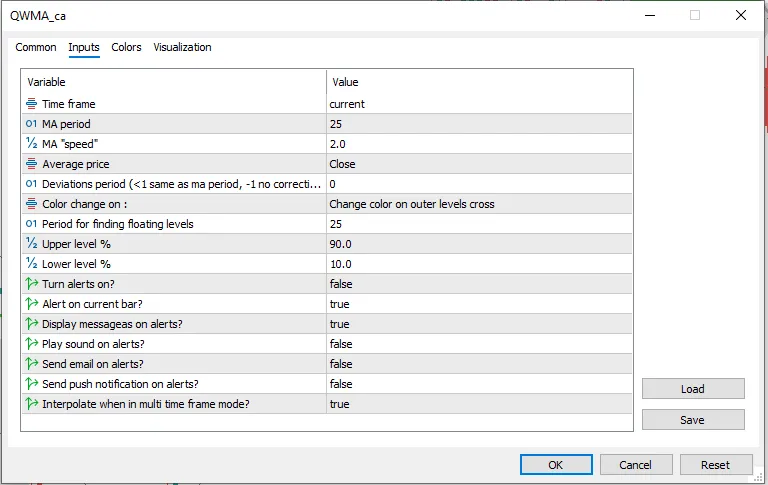Open the Average price value 'Close'

479,164
